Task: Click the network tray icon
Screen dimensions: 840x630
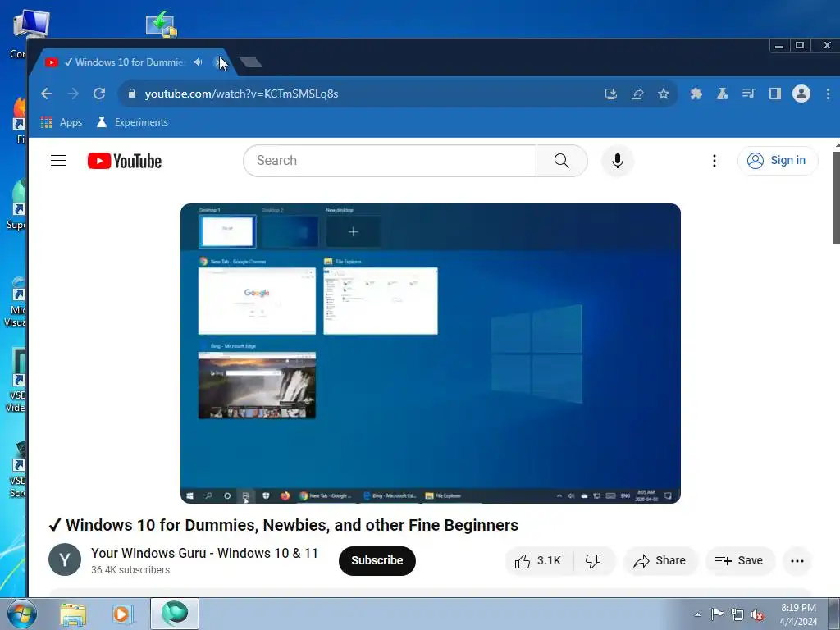Action: (737, 614)
